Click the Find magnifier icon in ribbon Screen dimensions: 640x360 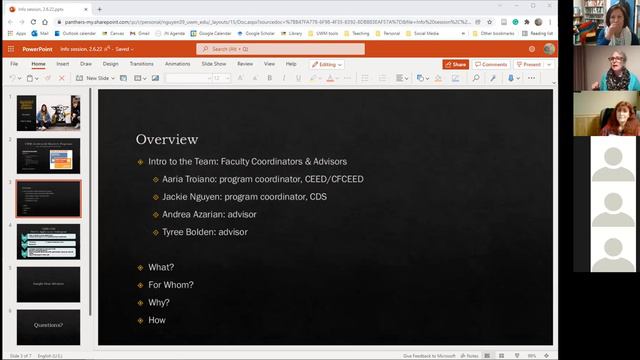pyautogui.click(x=476, y=78)
